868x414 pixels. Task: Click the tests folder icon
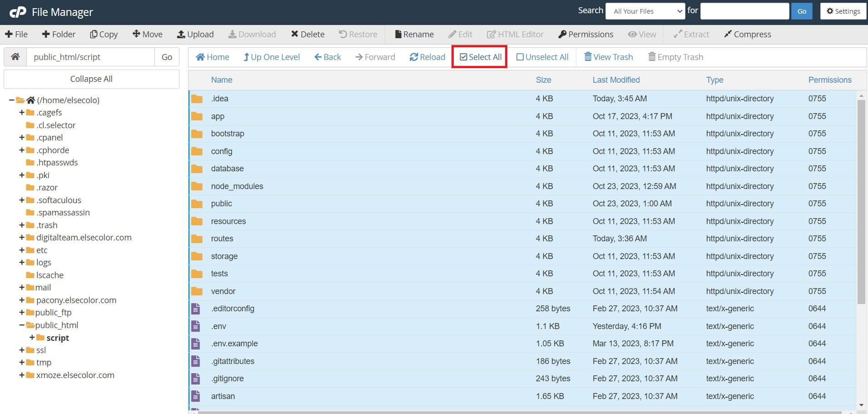tap(197, 274)
